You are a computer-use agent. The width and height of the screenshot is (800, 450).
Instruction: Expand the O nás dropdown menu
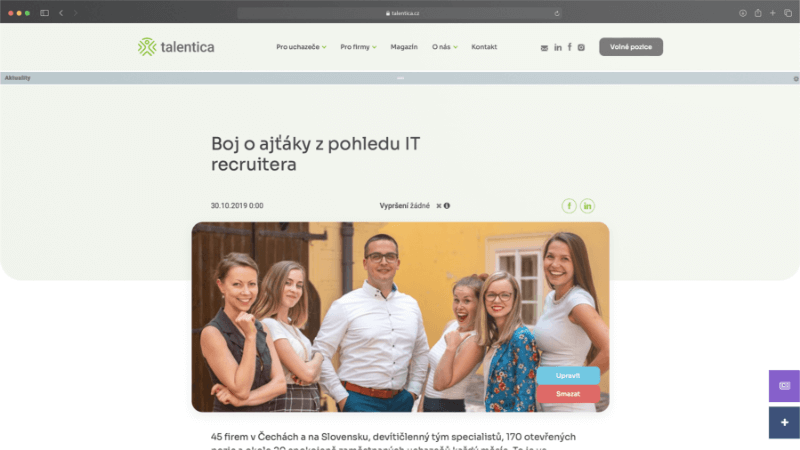point(444,47)
